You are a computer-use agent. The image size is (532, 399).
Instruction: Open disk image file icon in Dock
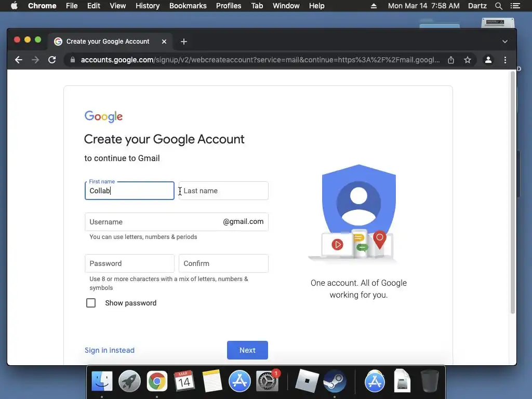click(x=402, y=380)
